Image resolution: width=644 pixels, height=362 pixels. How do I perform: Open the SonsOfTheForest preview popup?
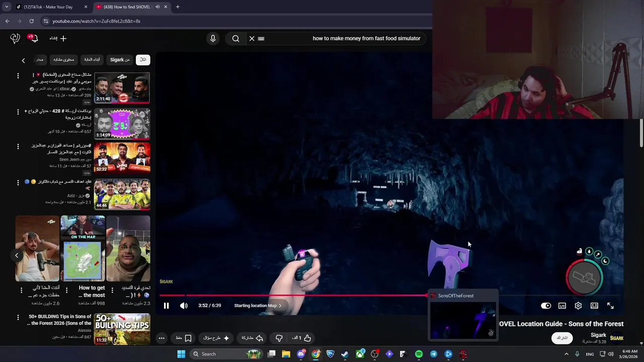click(463, 316)
